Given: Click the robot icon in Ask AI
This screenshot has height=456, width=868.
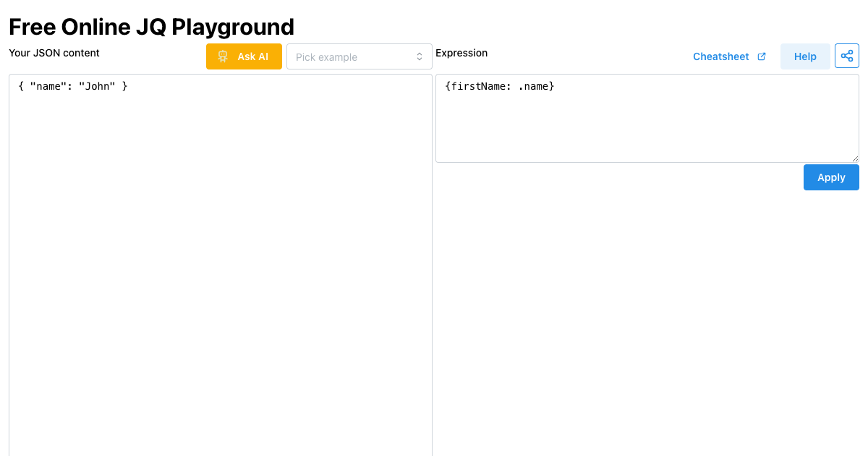Looking at the screenshot, I should click(224, 56).
